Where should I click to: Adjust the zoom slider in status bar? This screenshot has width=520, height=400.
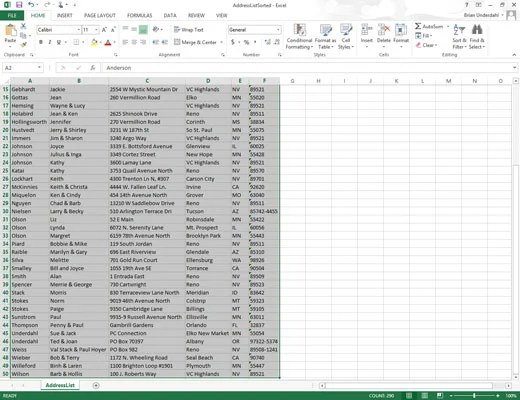click(474, 396)
